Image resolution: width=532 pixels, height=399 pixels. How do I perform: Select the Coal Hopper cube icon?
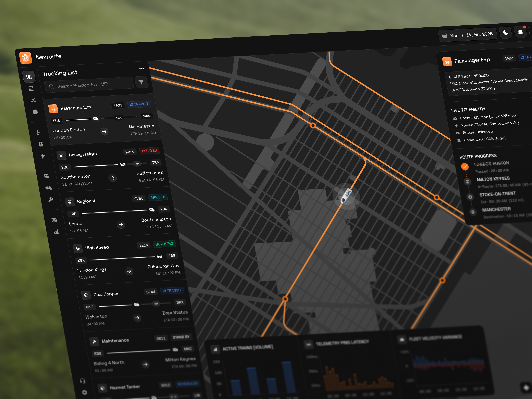[x=86, y=295]
